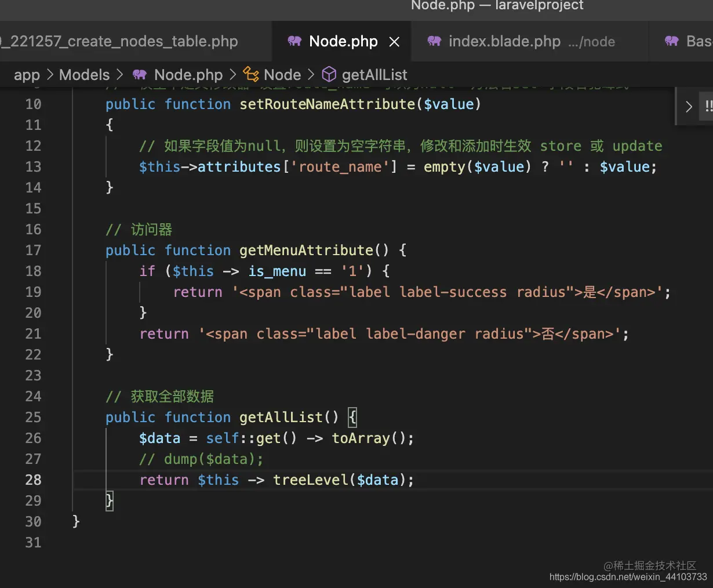Click line number 17 in the gutter
This screenshot has width=713, height=588.
click(33, 251)
